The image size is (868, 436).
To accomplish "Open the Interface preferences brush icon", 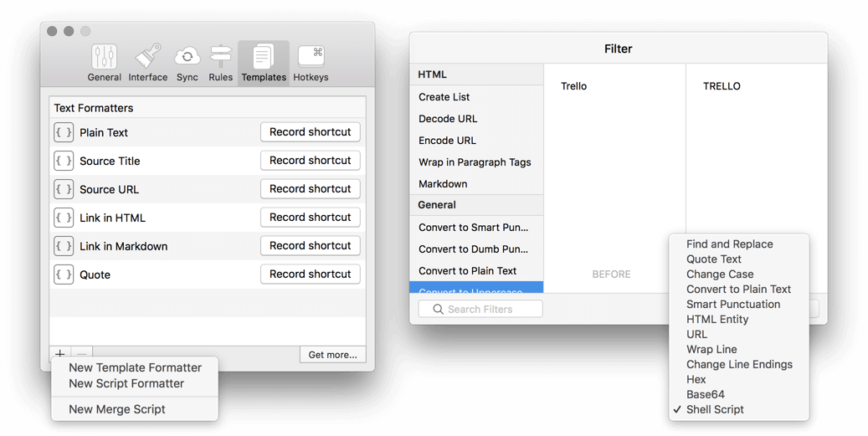I will [148, 63].
